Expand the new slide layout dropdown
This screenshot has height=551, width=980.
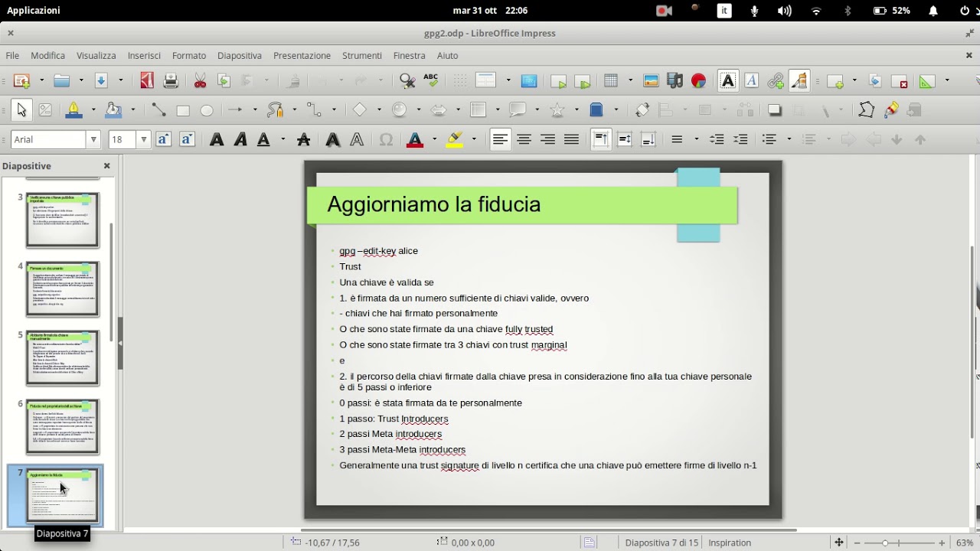(x=854, y=80)
